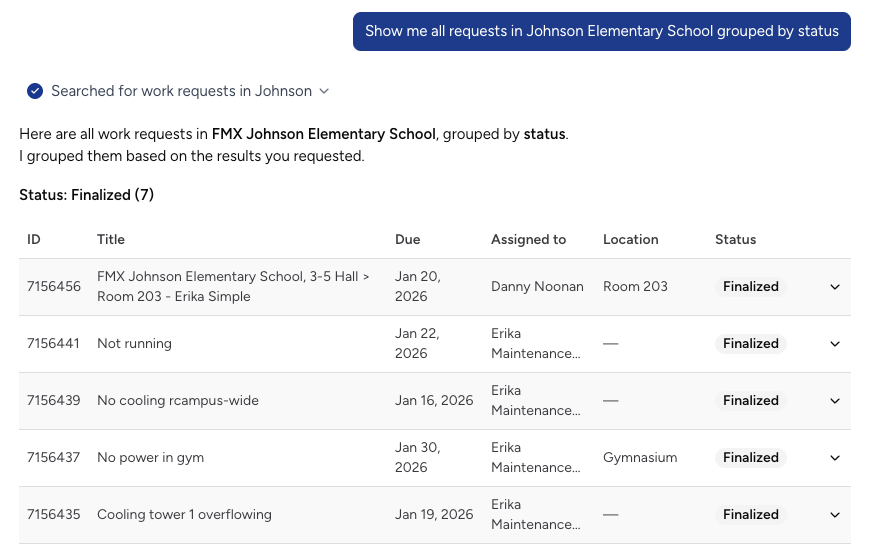Click the Location column header
The height and width of the screenshot is (549, 876).
click(630, 240)
